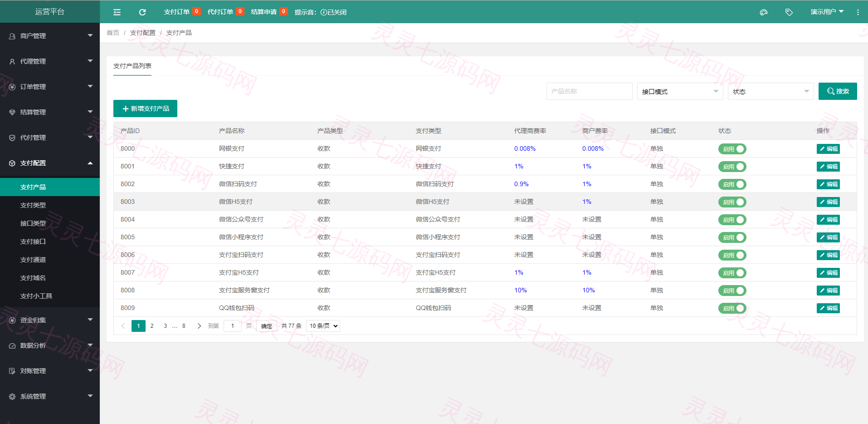Click the 代付管理 shield icon in sidebar
The width and height of the screenshot is (868, 424).
pos(12,138)
